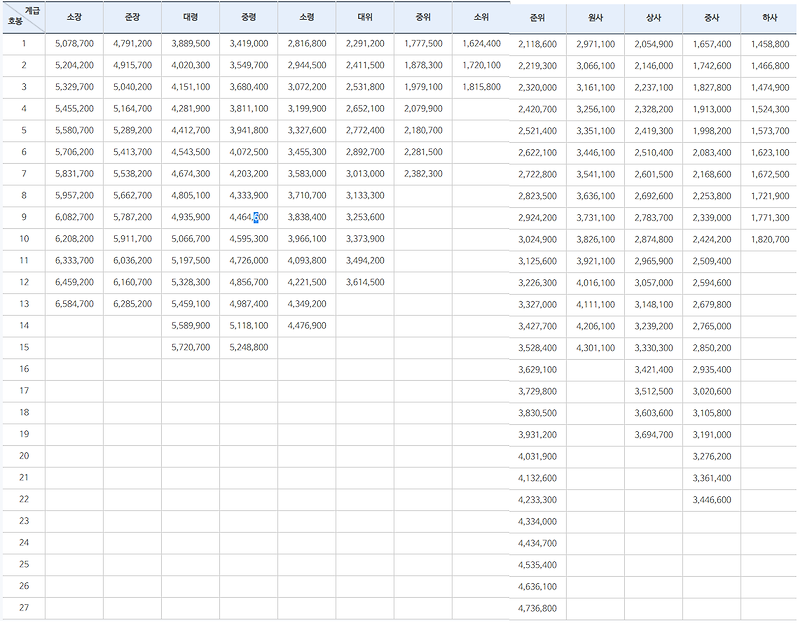Click the 준장 column header
800x623 pixels.
133,17
